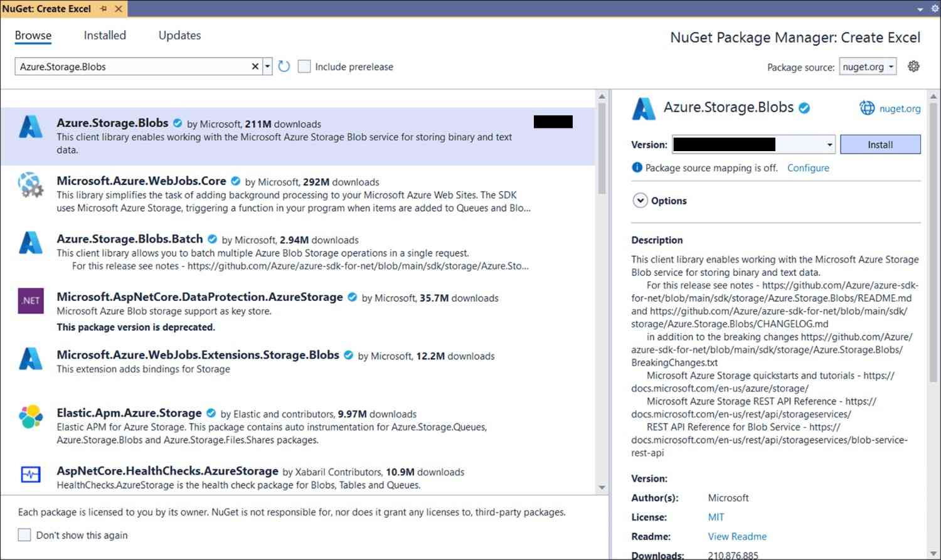Viewport: 941px width, 560px height.
Task: Open the Version dropdown list
Action: [829, 145]
